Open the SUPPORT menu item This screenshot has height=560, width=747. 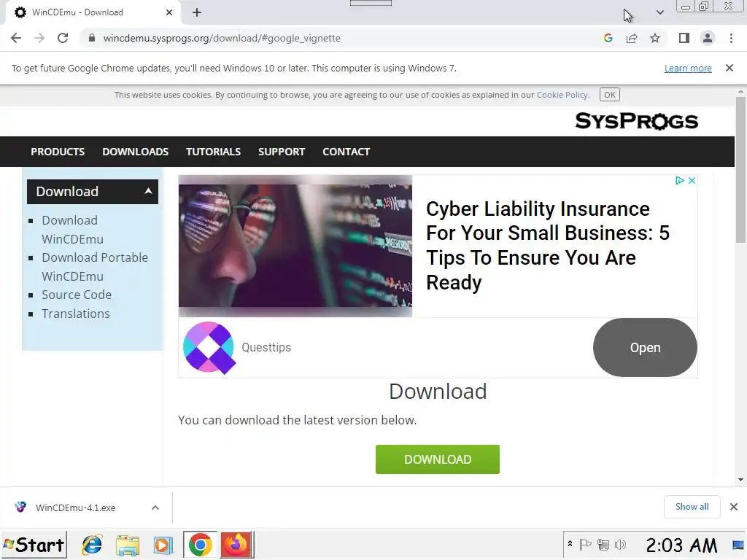click(x=282, y=152)
